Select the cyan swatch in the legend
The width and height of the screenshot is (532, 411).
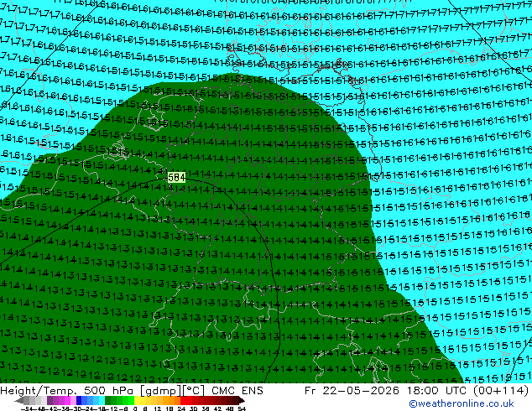[x=102, y=400]
